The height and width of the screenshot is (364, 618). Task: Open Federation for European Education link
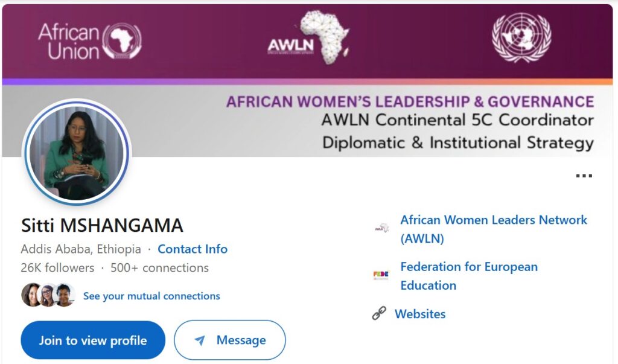[x=468, y=275]
